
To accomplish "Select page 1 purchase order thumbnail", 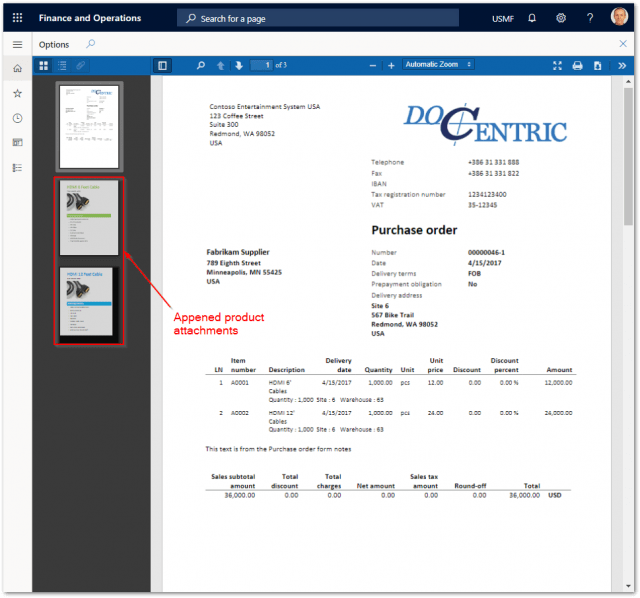I will pyautogui.click(x=89, y=127).
